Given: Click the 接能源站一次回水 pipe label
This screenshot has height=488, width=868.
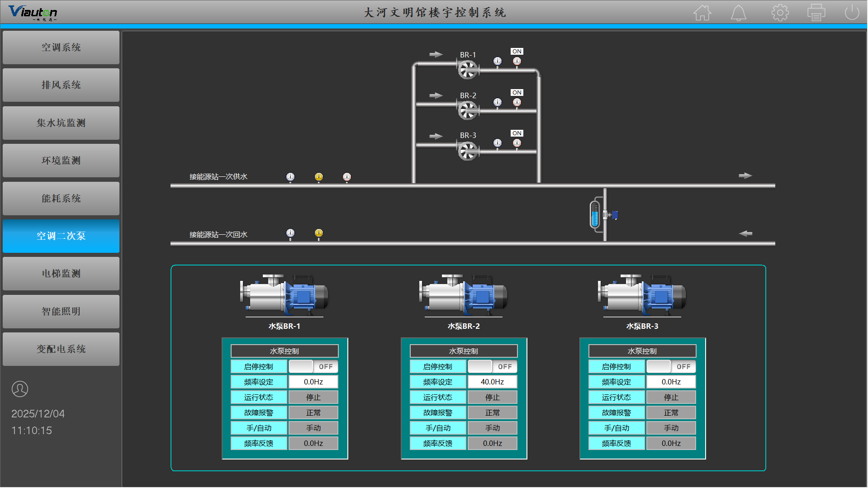Looking at the screenshot, I should [218, 235].
